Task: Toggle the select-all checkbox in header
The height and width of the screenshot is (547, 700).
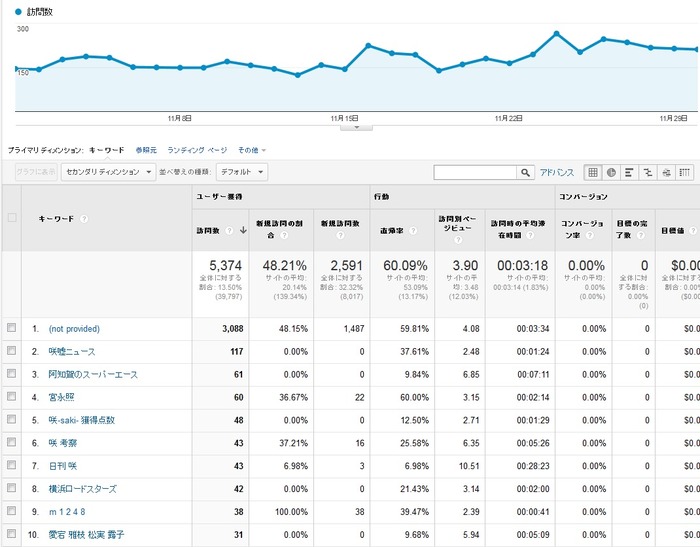Action: (12, 217)
